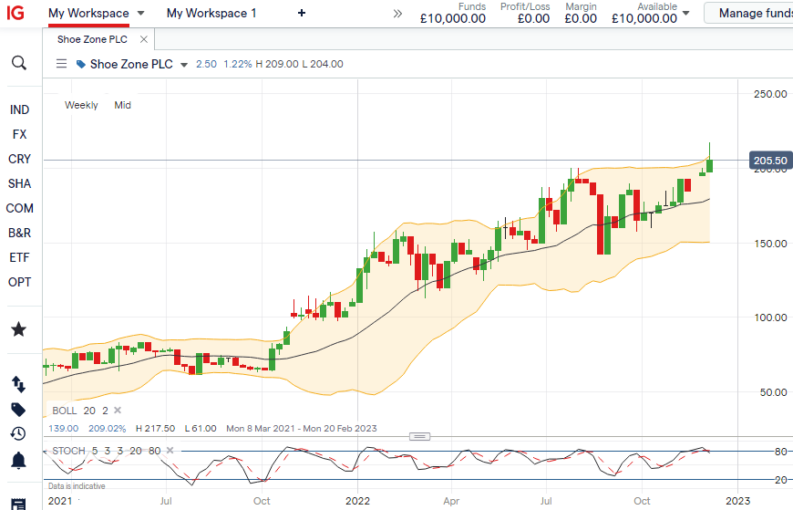The height and width of the screenshot is (510, 793).
Task: Click the Available £10,000.00 value
Action: [644, 19]
